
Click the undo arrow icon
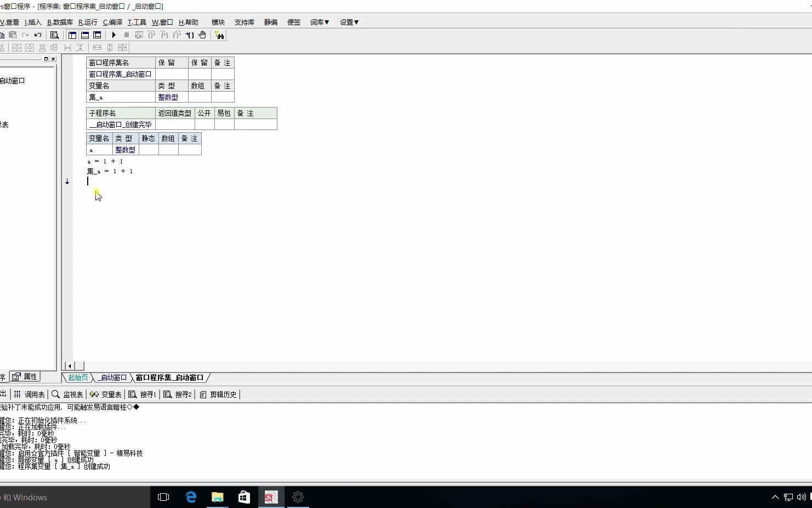pos(38,35)
